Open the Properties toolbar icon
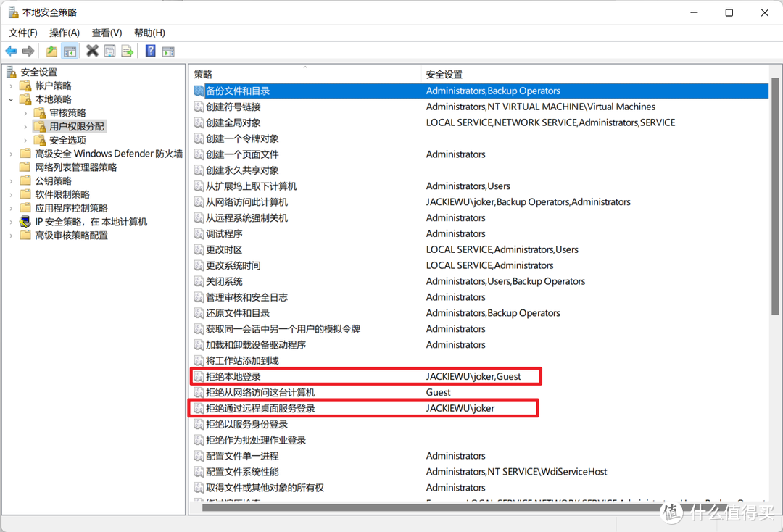Viewport: 783px width, 532px height. [109, 51]
